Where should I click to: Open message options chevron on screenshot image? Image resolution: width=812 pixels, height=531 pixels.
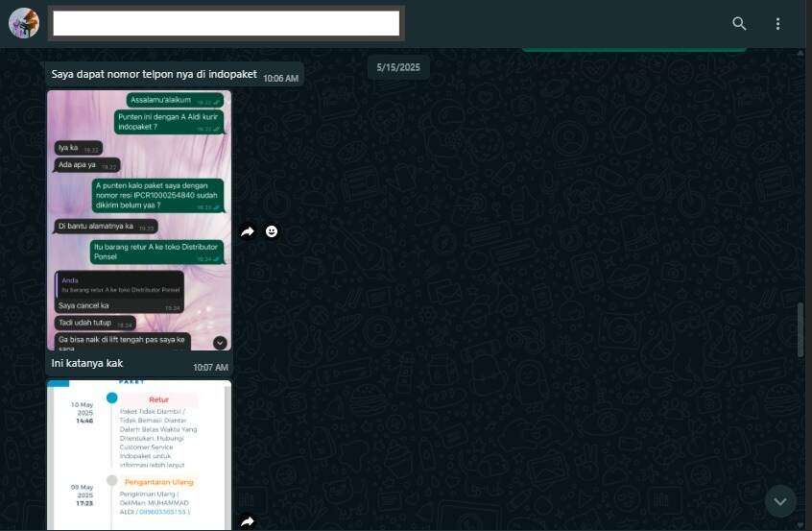(x=220, y=343)
